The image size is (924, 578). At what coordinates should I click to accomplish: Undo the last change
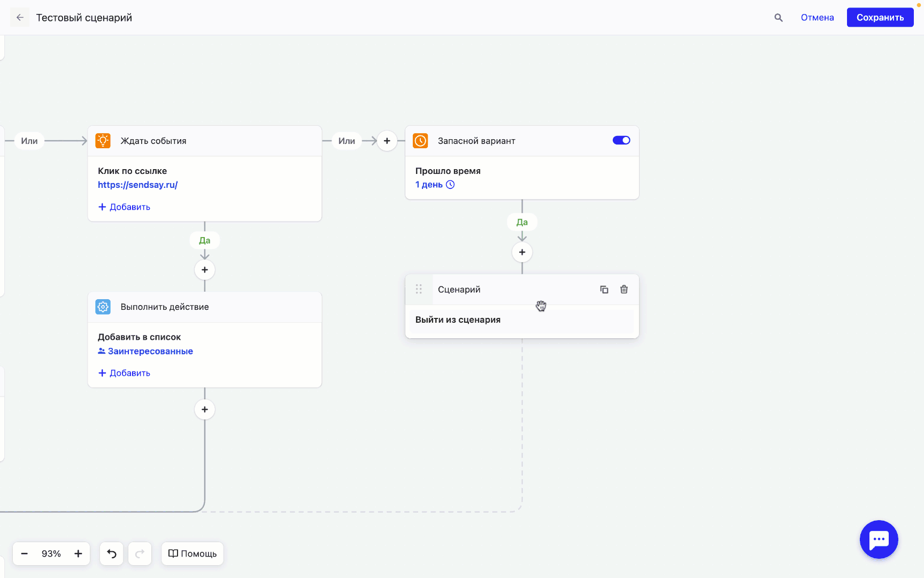112,553
